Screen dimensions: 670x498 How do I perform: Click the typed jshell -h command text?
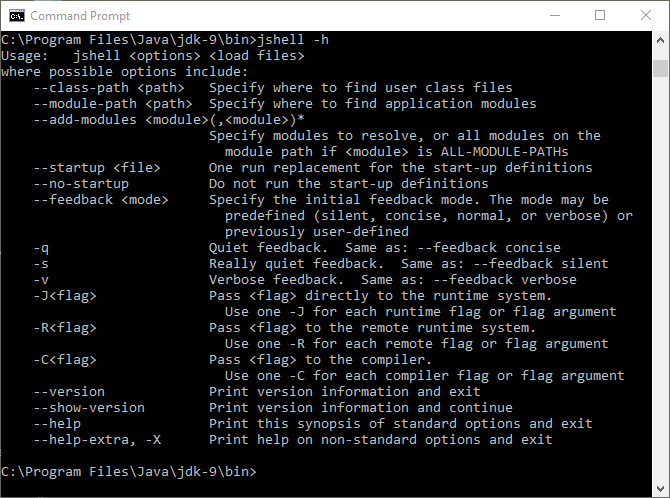296,40
